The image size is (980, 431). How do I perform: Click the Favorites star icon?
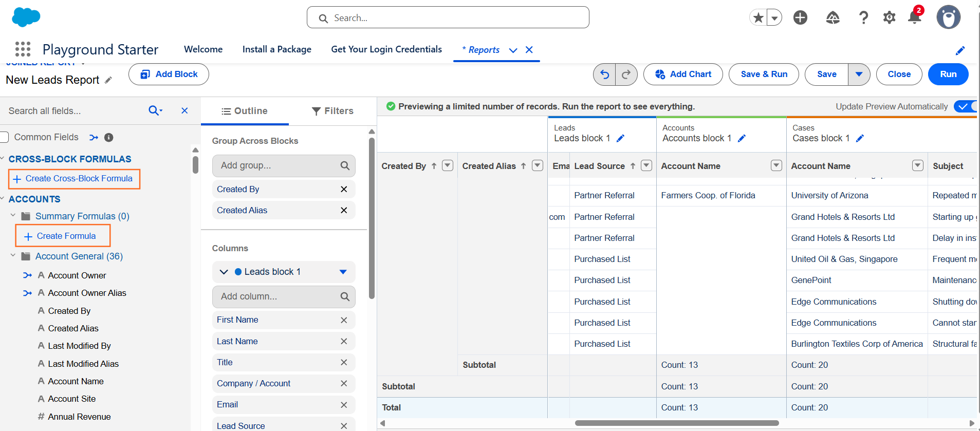click(x=758, y=18)
